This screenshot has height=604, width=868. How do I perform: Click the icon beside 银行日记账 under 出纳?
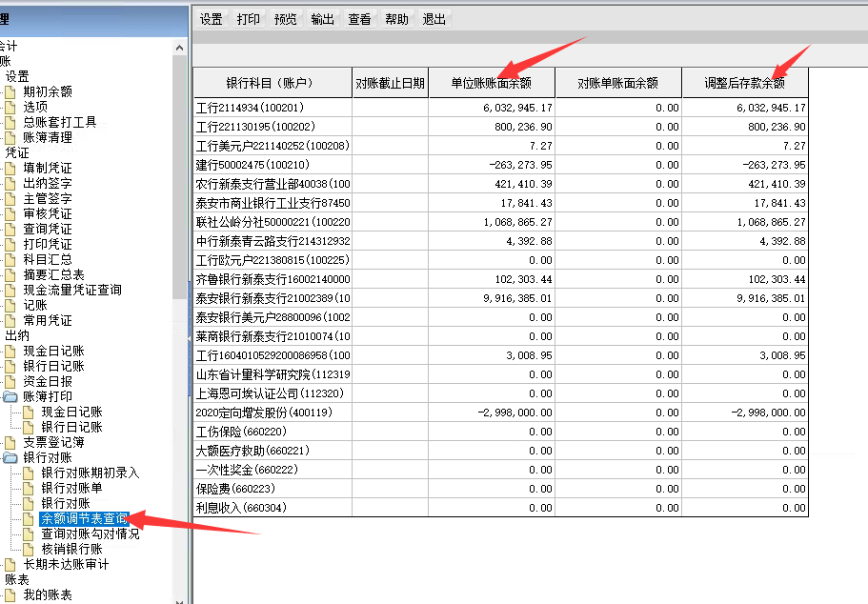point(10,366)
